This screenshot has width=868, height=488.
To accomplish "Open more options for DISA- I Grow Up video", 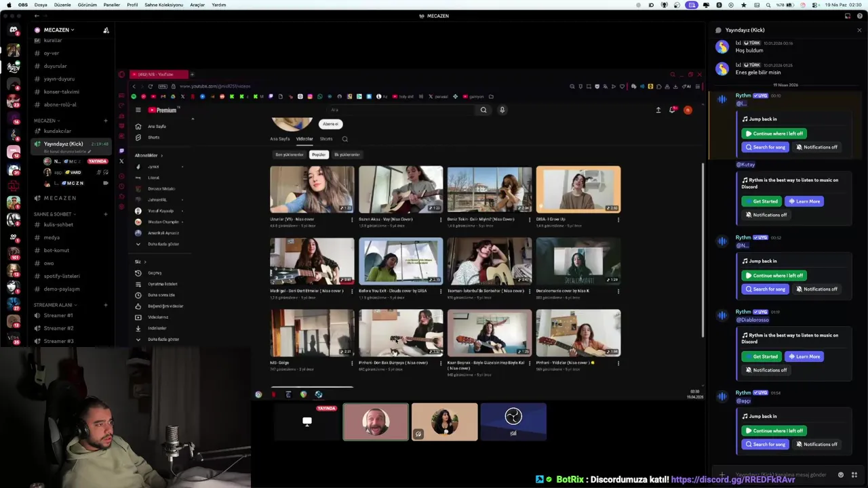I will (618, 220).
